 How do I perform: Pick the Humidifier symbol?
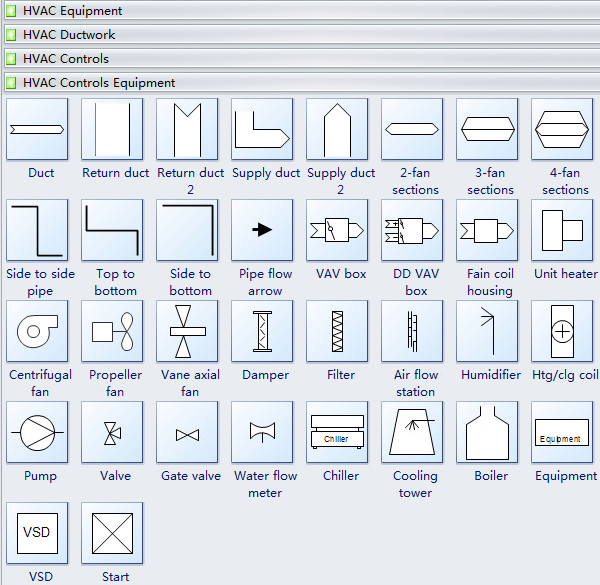(x=488, y=331)
